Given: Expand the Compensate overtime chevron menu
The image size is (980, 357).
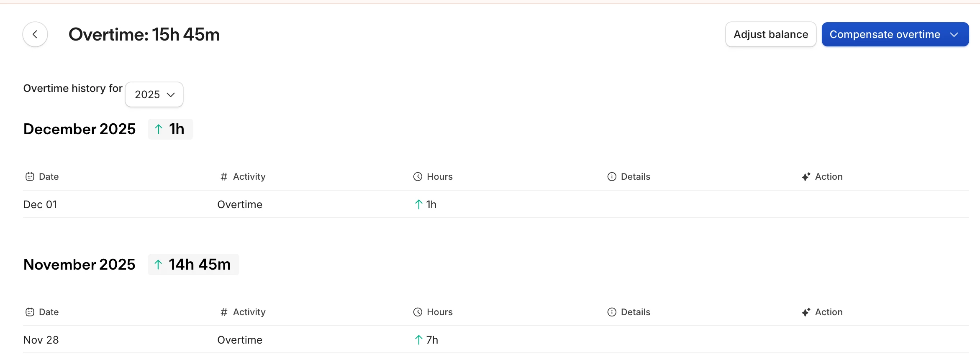Looking at the screenshot, I should [954, 35].
